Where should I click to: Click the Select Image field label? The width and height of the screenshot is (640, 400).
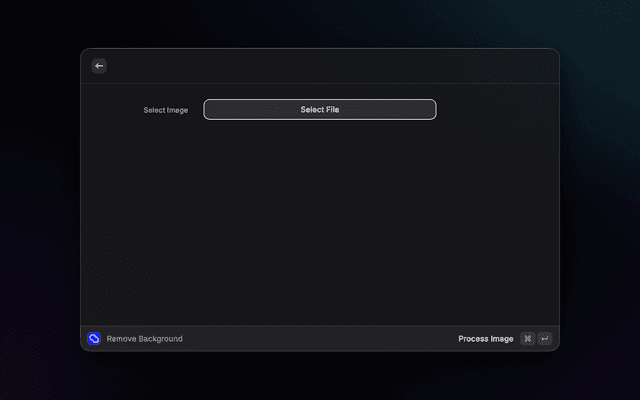click(165, 110)
